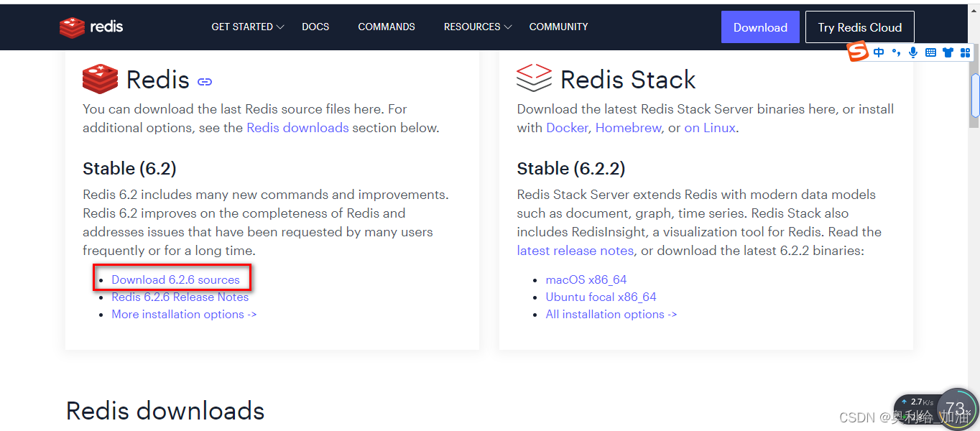The width and height of the screenshot is (980, 431).
Task: Click the Redis Stack hexagon logo
Action: click(533, 78)
